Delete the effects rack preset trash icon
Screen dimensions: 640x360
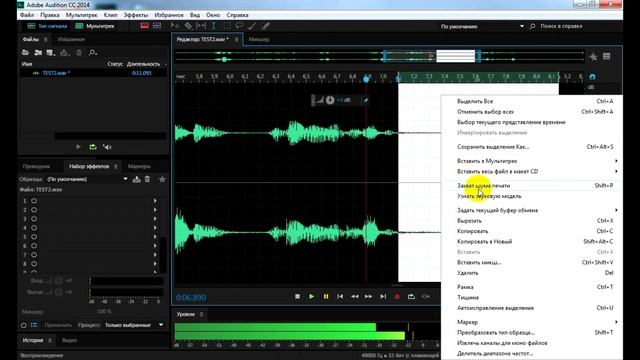[147, 179]
